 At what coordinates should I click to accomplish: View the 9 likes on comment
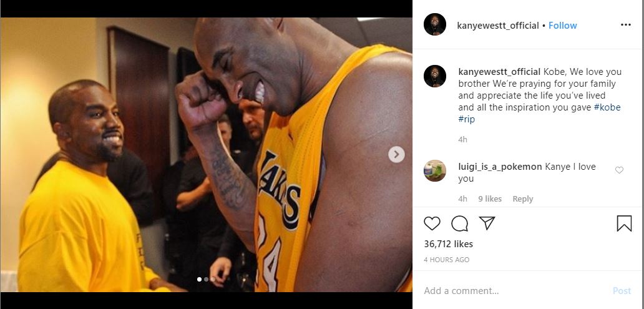point(489,199)
